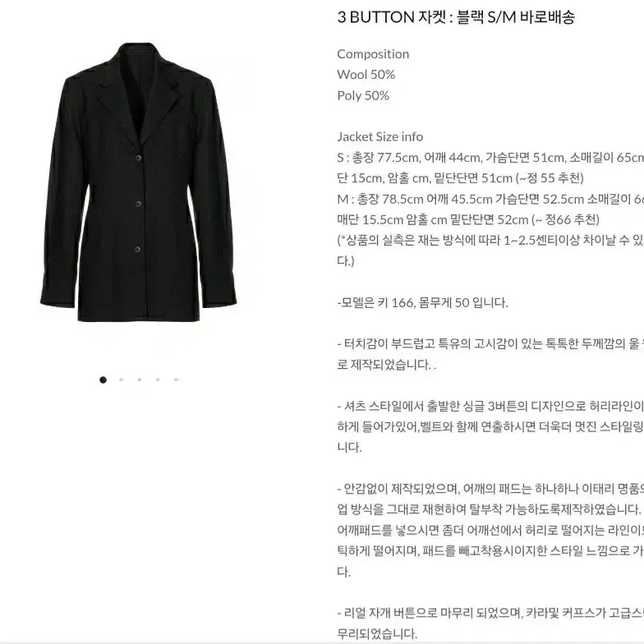Click the 터치감이 부드럽고 fabric description
This screenshot has height=644, width=644.
coord(490,354)
